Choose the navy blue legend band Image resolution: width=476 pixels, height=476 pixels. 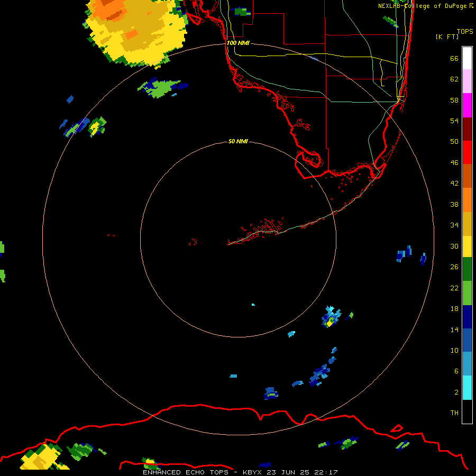[467, 317]
